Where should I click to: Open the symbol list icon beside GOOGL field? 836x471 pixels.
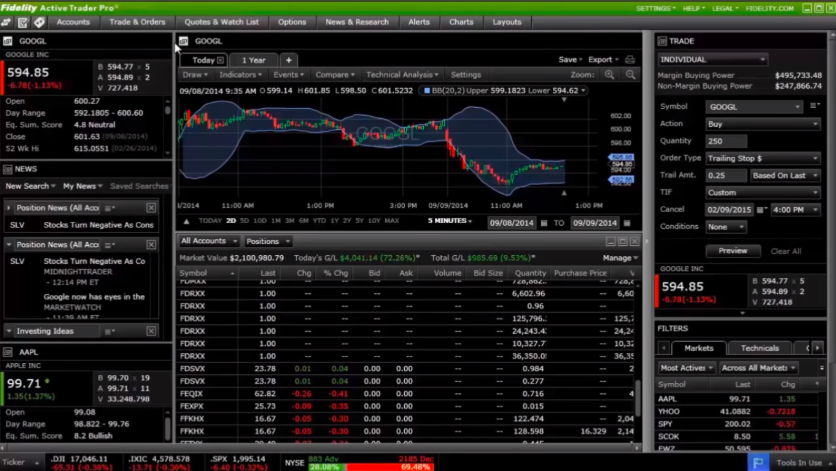point(814,106)
